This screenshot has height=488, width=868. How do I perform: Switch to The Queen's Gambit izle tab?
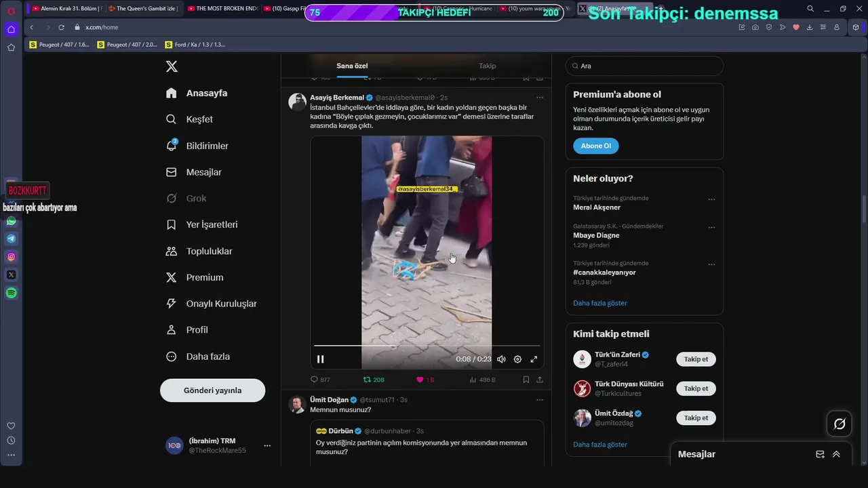point(142,9)
